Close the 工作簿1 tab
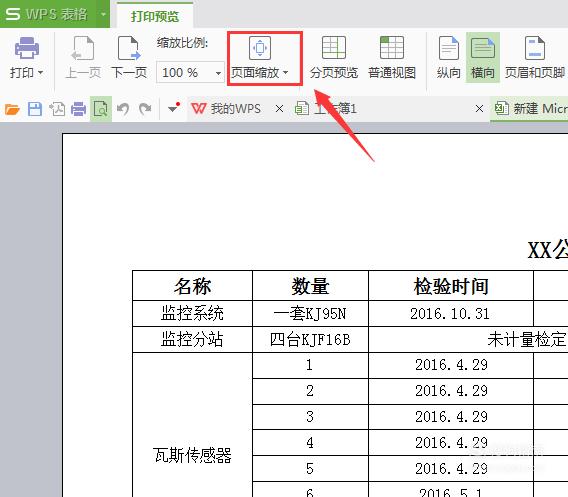 (479, 109)
